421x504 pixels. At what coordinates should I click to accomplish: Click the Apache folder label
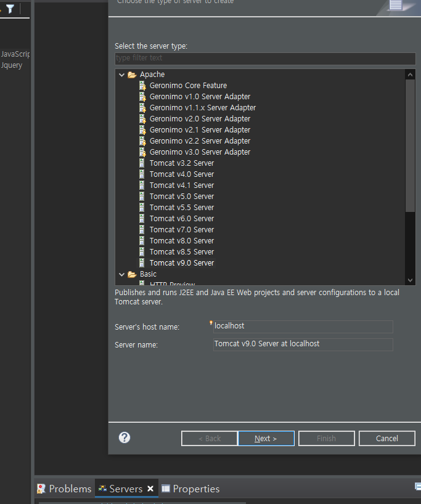pyautogui.click(x=152, y=75)
